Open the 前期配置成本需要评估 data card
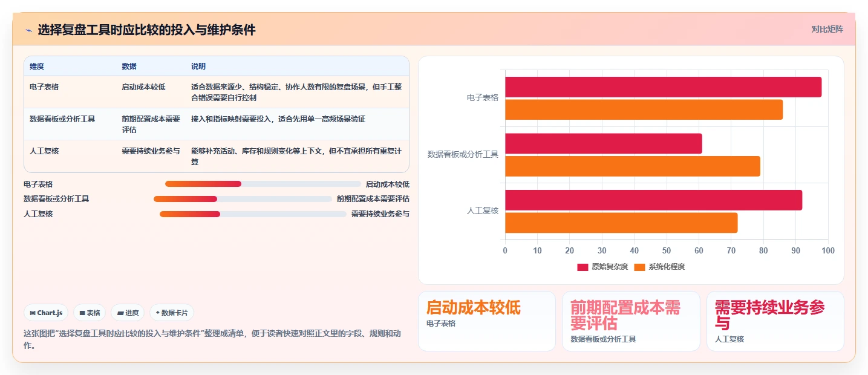This screenshot has width=868, height=375. coord(631,321)
